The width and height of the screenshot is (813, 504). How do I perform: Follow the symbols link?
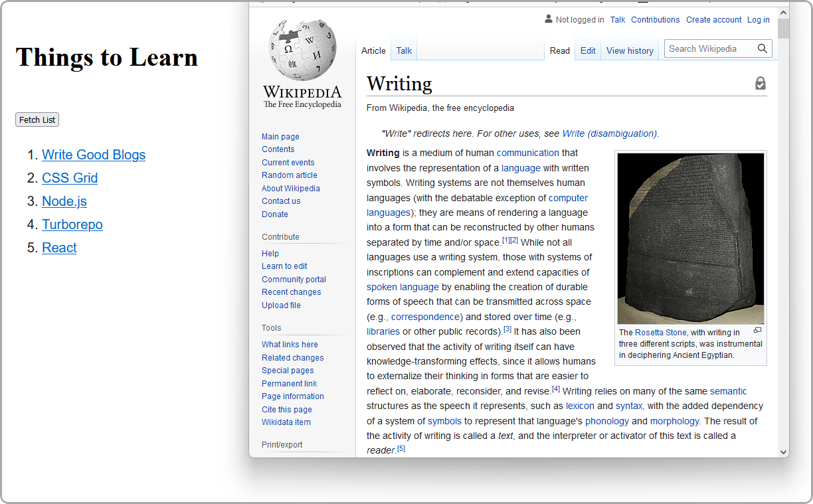[444, 421]
